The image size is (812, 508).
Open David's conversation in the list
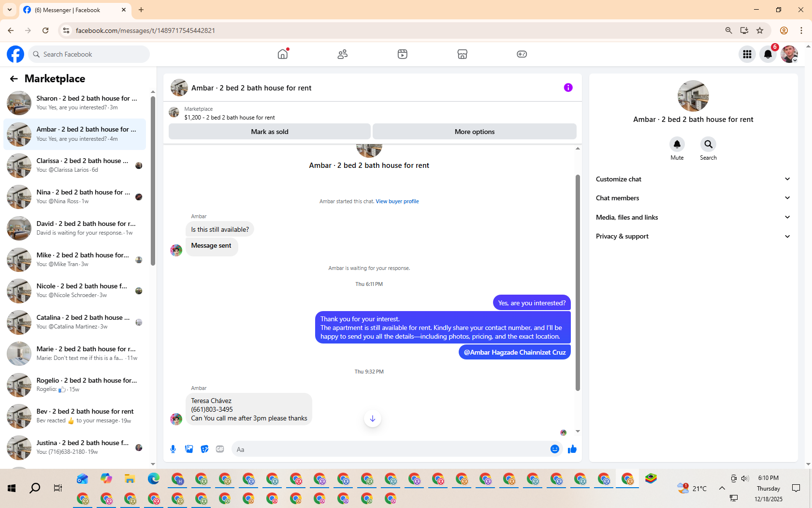coord(75,228)
